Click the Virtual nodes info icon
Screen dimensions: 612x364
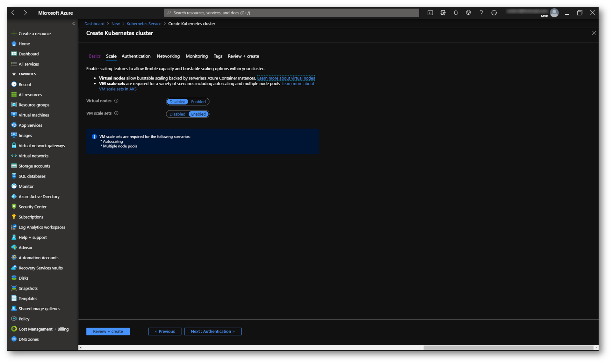pos(116,101)
